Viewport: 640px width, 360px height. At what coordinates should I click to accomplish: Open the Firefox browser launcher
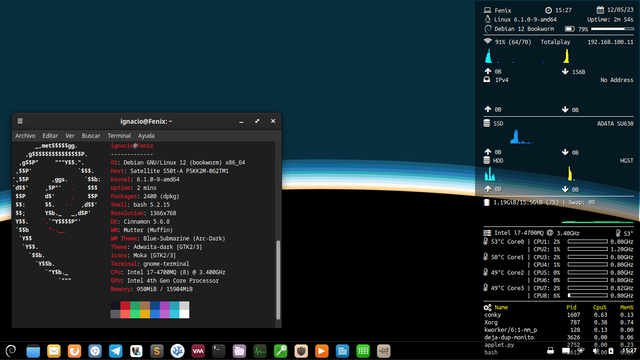pos(74,351)
